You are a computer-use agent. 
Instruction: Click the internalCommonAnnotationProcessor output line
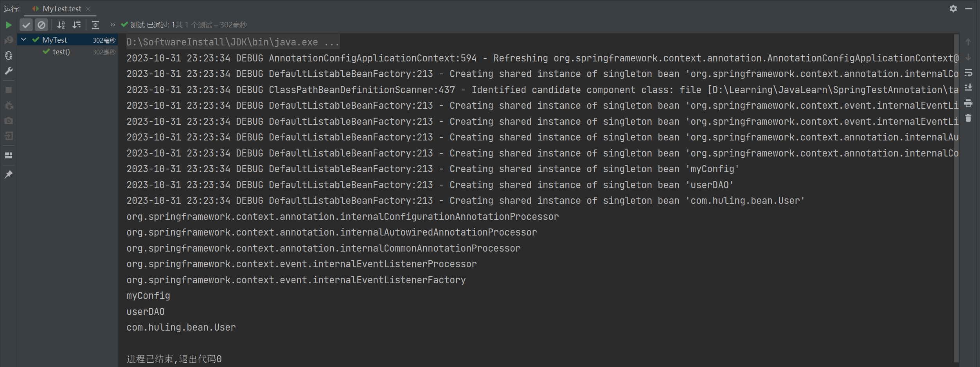coord(324,248)
